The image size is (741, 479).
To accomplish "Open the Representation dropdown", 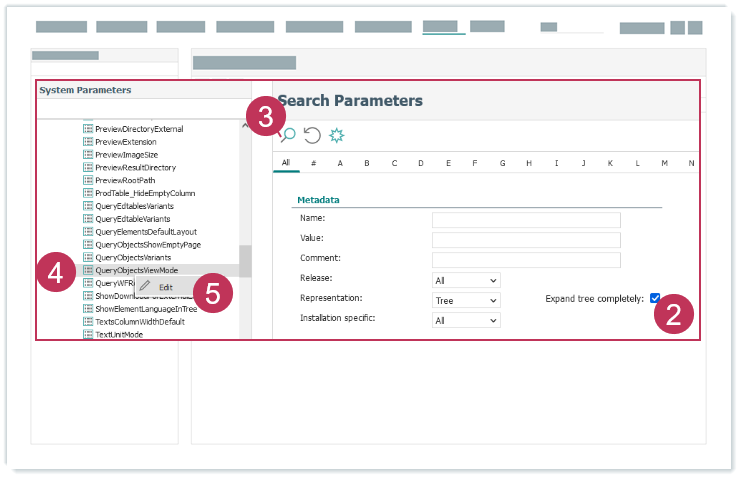I will click(465, 300).
